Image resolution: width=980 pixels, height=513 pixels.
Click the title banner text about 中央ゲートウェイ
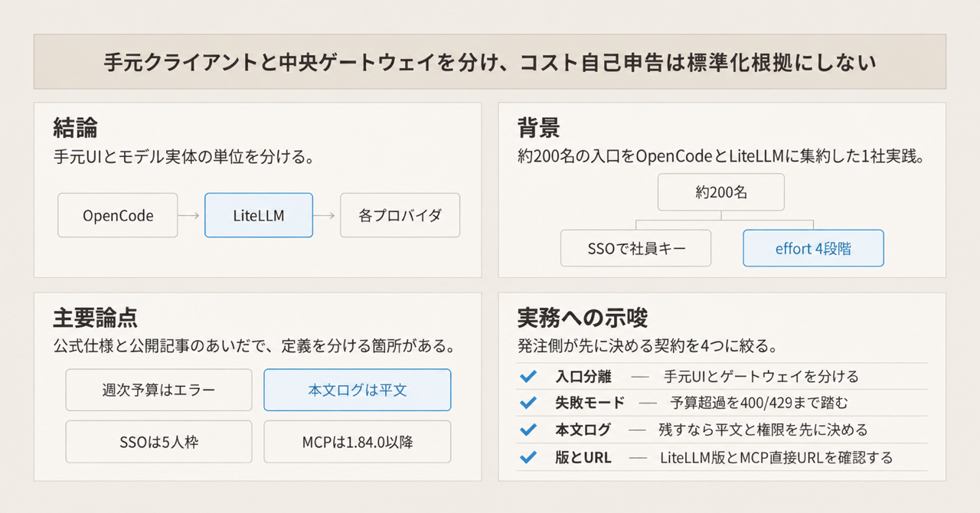pos(490,62)
